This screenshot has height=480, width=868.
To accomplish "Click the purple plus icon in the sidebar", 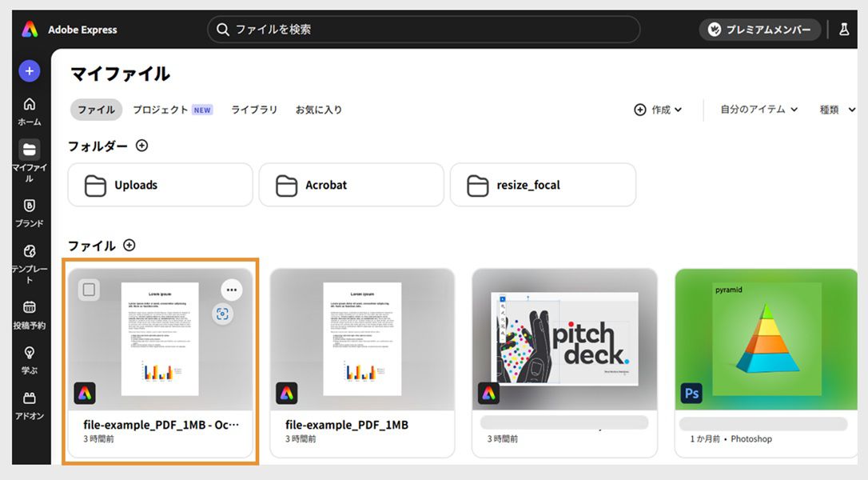I will pyautogui.click(x=29, y=70).
